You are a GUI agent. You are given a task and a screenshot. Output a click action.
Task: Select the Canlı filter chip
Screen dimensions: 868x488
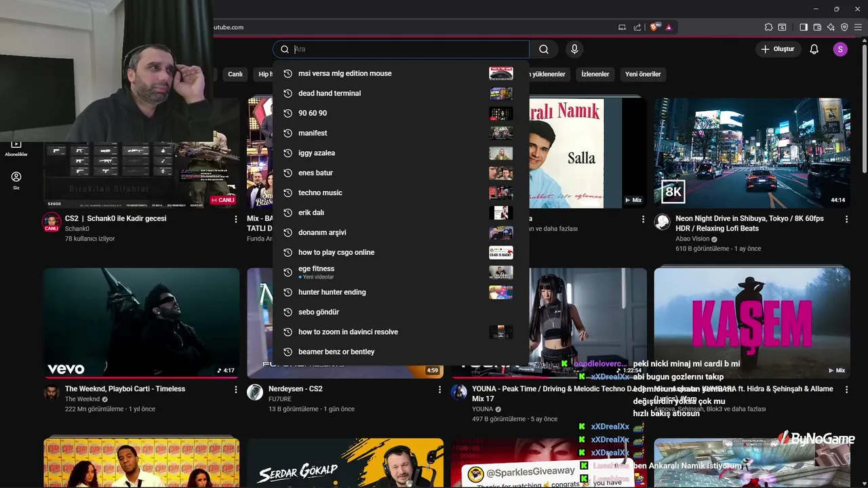[235, 74]
